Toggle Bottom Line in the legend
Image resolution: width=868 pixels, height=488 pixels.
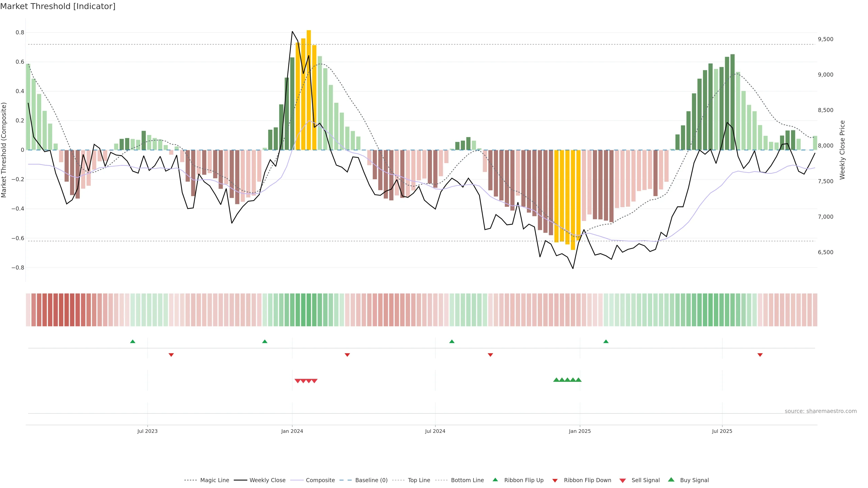pos(467,480)
